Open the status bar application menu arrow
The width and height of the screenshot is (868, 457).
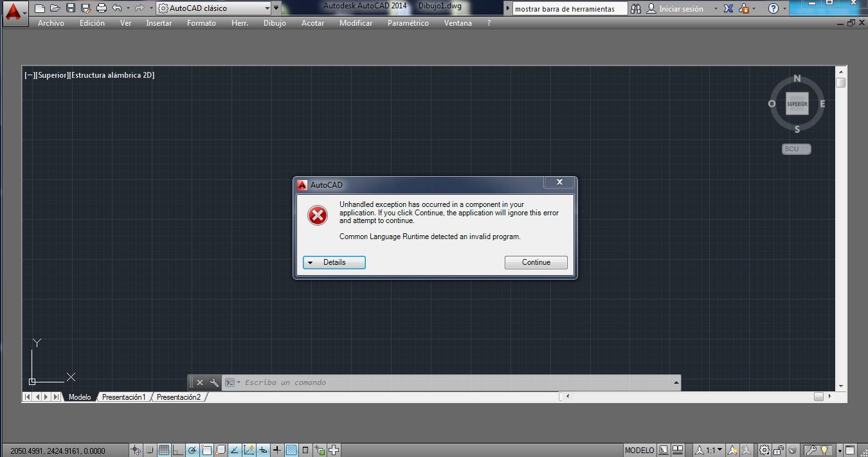pyautogui.click(x=840, y=450)
